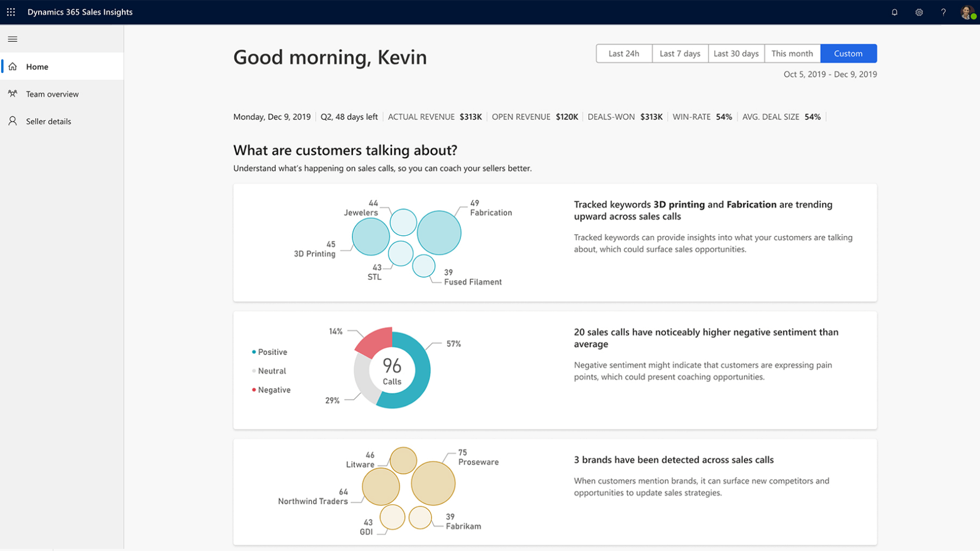980x551 pixels.
Task: Select the Proseware brand bubble
Action: click(435, 482)
